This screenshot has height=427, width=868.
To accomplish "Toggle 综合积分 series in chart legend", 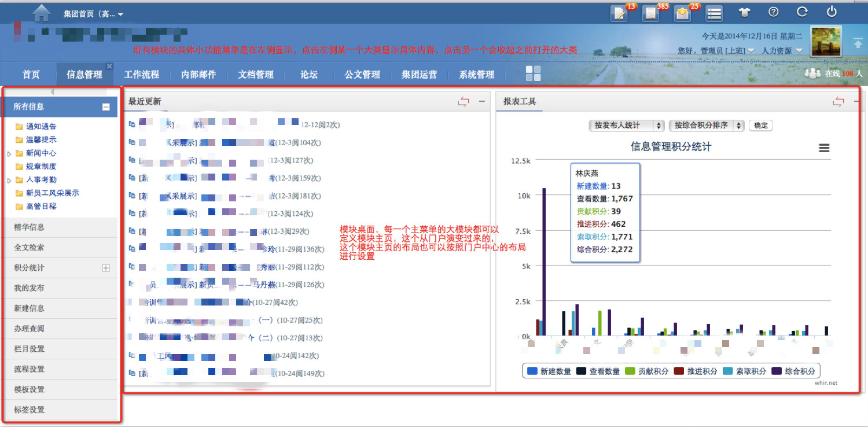I will point(794,371).
